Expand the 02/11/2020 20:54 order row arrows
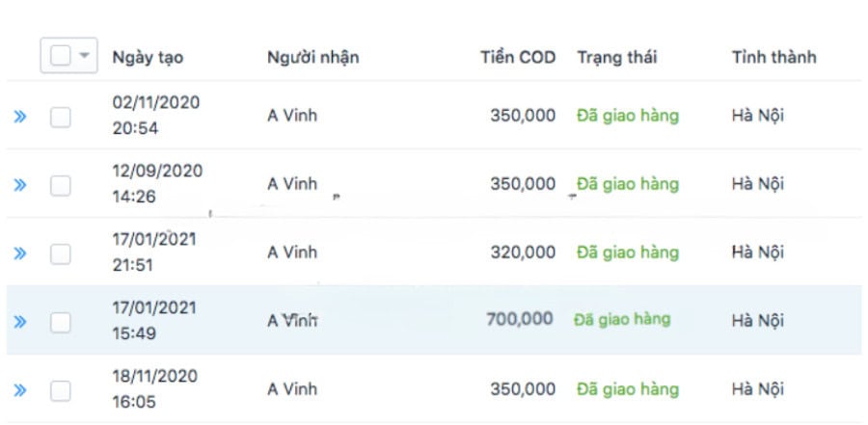The image size is (868, 425). click(20, 117)
